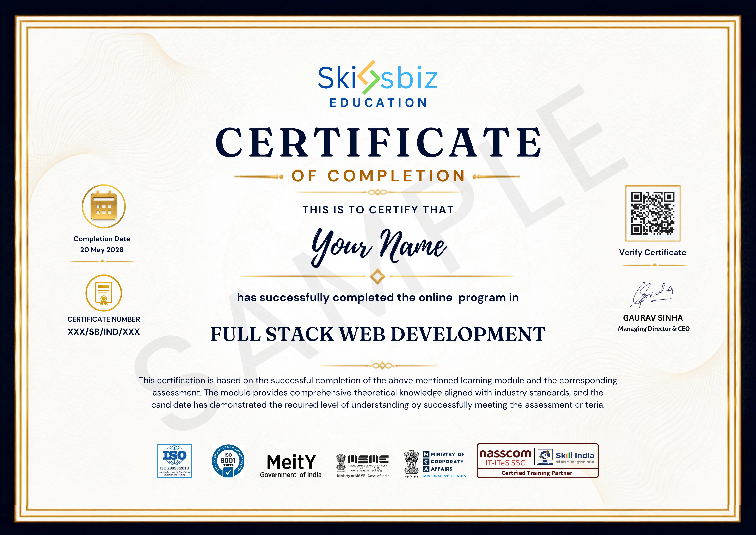
Task: Click the large 'CERTIFICATE' heading
Action: tap(378, 142)
